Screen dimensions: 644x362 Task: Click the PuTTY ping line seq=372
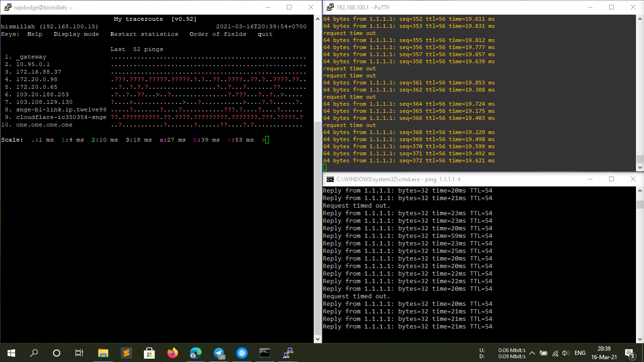[409, 160]
